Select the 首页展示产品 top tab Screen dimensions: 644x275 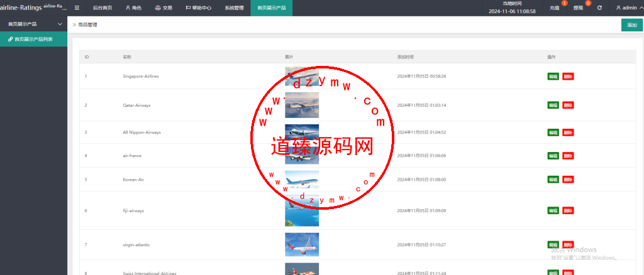[272, 8]
